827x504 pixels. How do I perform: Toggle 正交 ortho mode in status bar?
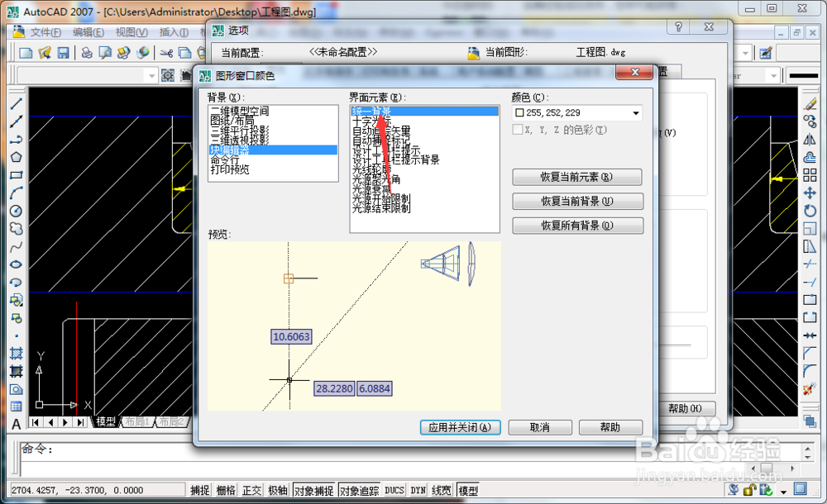pyautogui.click(x=251, y=491)
